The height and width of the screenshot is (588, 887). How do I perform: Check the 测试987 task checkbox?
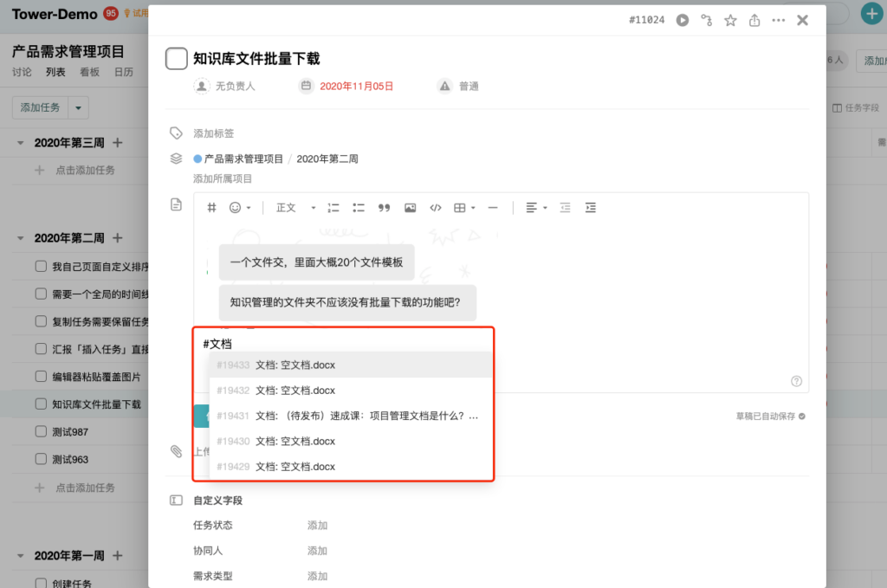[x=41, y=431]
